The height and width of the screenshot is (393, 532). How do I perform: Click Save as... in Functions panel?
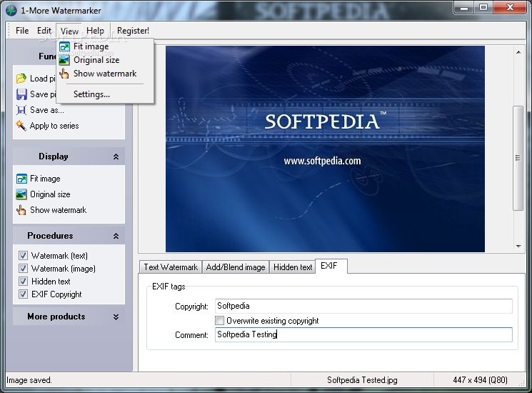coord(47,110)
